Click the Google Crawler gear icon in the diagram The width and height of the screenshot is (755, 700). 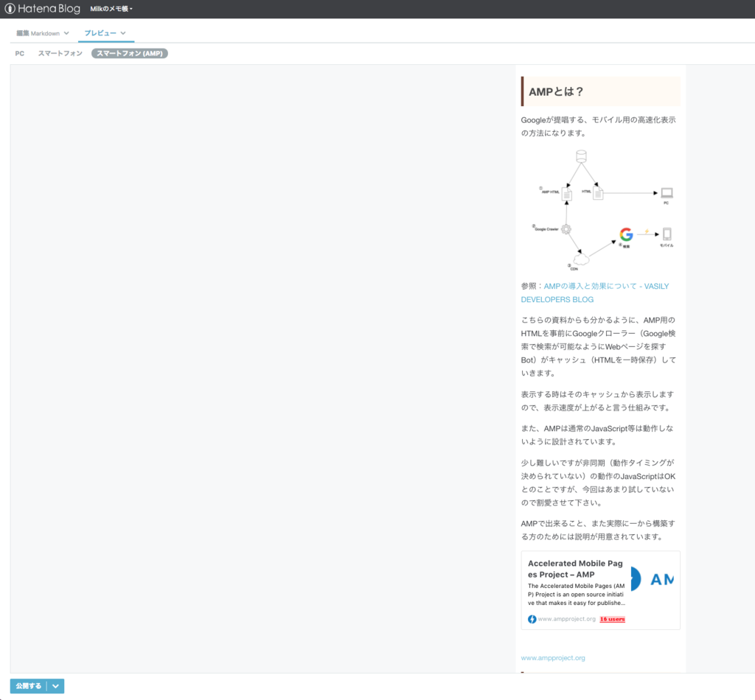pyautogui.click(x=566, y=229)
